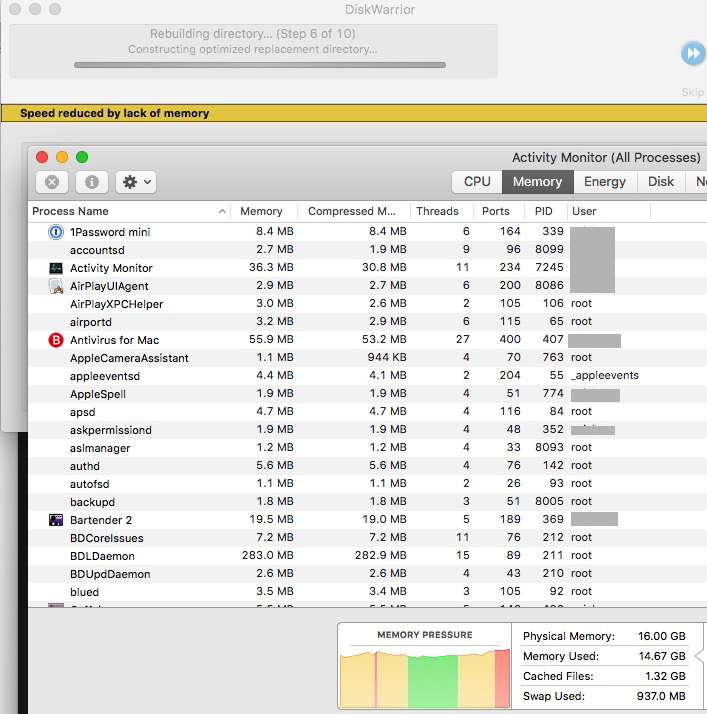This screenshot has height=714, width=707.
Task: Select the AppleCameraAssistant process row
Action: (x=367, y=358)
